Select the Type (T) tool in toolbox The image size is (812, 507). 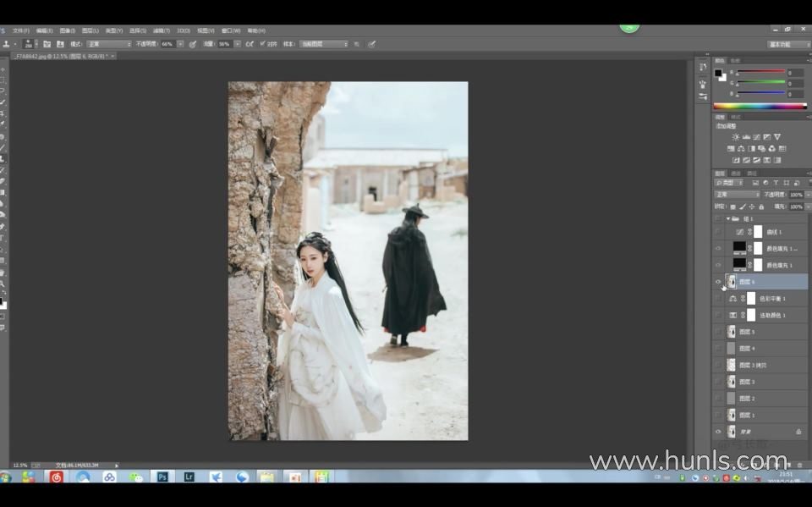pyautogui.click(x=3, y=238)
